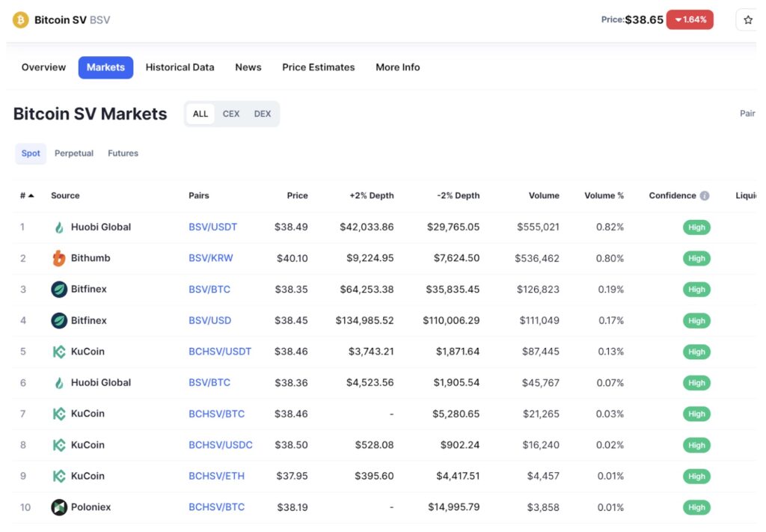766x532 pixels.
Task: Sort table by Price column
Action: (x=297, y=195)
